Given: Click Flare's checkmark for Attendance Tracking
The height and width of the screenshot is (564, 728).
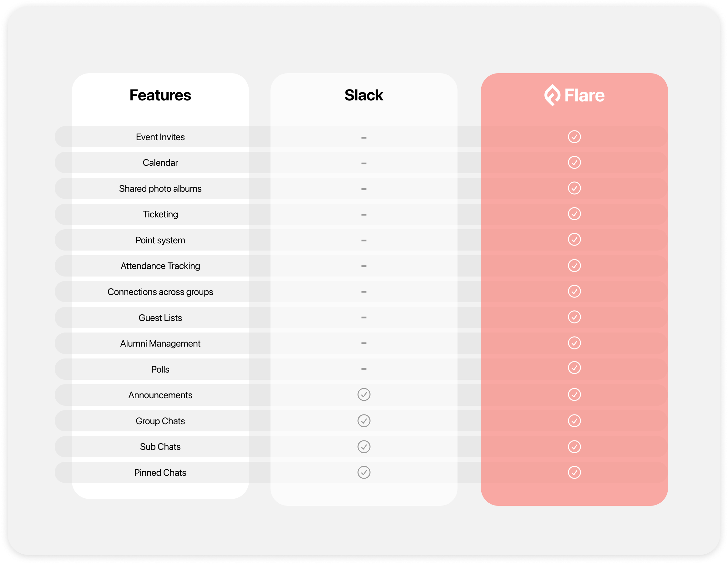Looking at the screenshot, I should tap(574, 266).
